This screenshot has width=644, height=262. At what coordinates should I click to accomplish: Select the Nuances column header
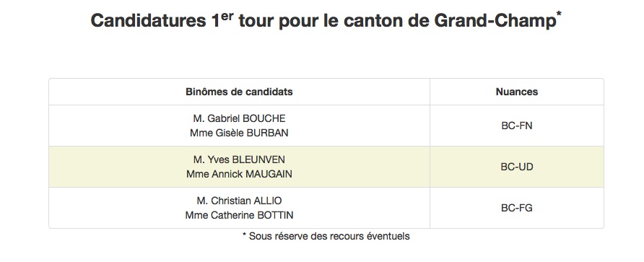point(517,92)
